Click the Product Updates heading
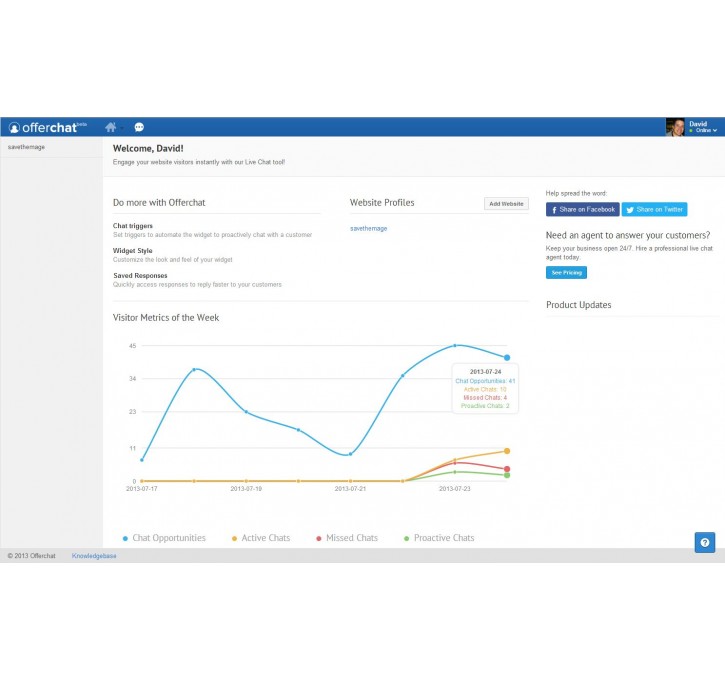This screenshot has width=725, height=680. tap(578, 305)
